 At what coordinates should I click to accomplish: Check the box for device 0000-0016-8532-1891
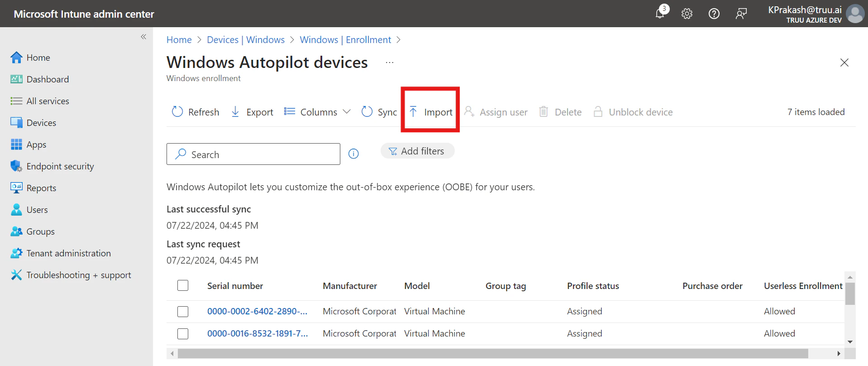183,334
